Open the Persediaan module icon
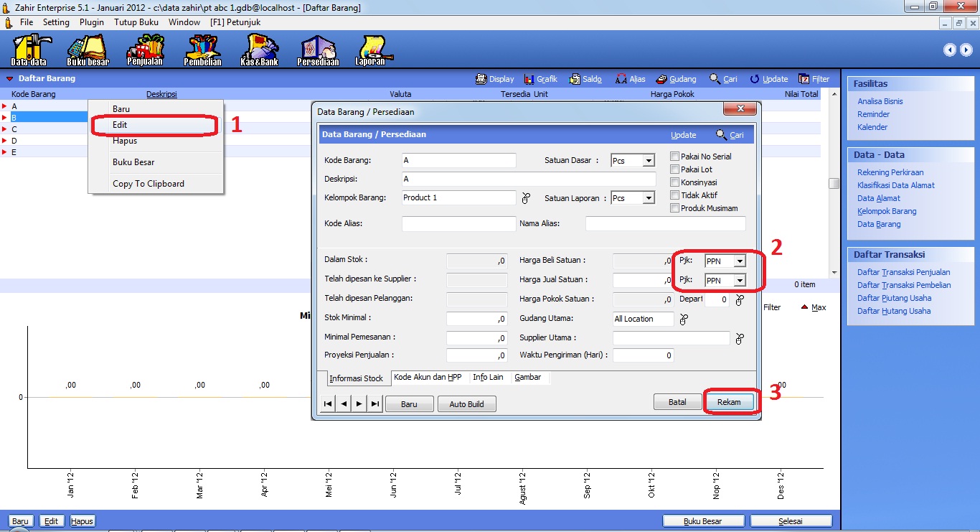The image size is (980, 532). coord(318,50)
